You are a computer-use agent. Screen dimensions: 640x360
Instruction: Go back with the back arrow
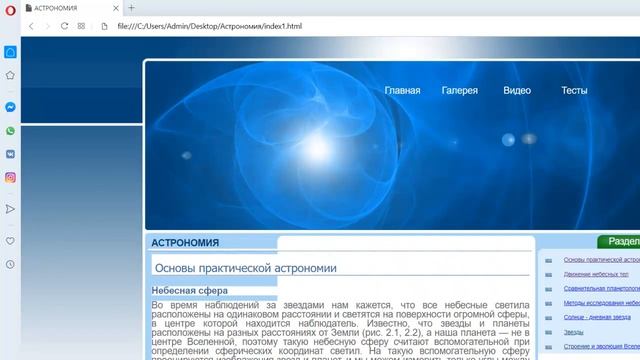coord(31,26)
